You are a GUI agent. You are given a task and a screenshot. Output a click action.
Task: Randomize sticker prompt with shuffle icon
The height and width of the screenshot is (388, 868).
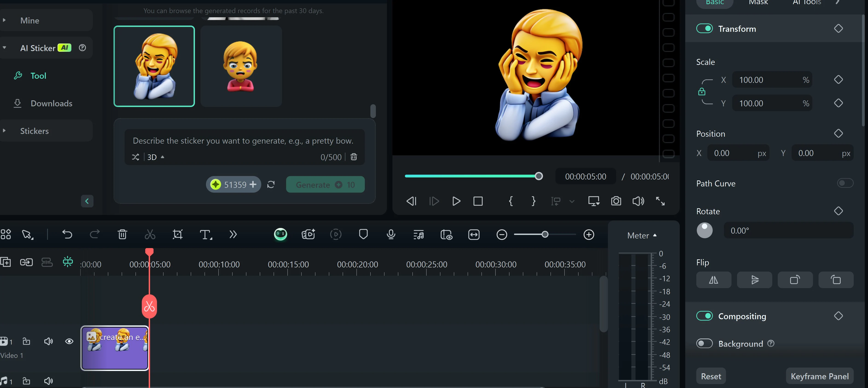tap(135, 157)
